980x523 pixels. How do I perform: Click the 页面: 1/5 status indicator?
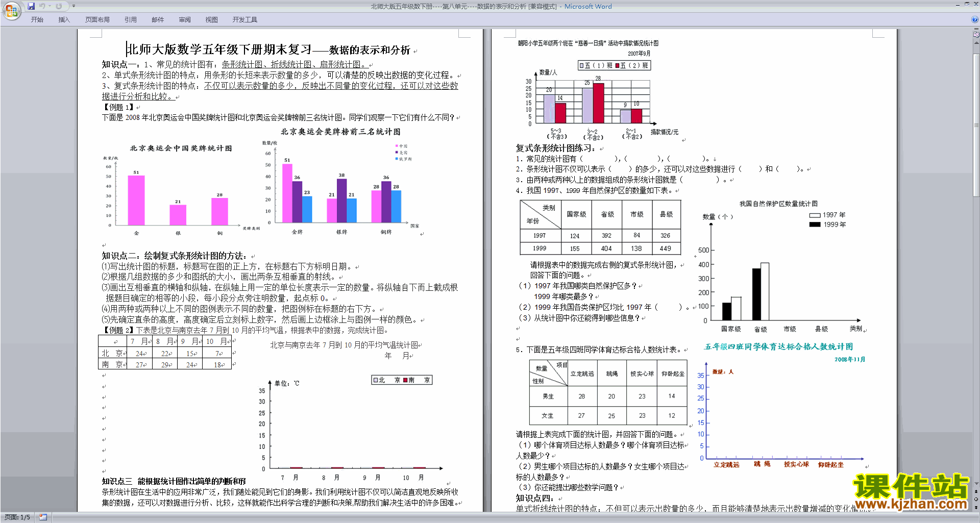[x=17, y=517]
